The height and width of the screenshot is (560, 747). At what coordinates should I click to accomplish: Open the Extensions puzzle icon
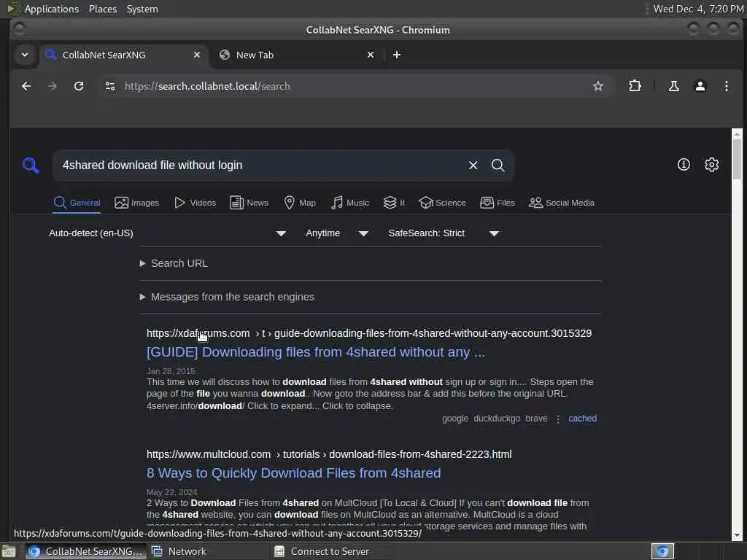click(635, 86)
